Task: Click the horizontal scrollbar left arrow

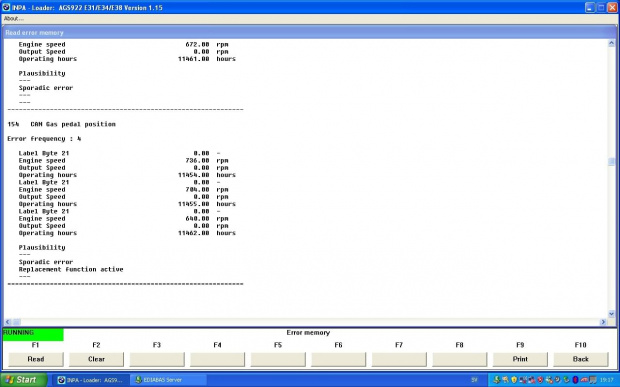Action: [8, 322]
